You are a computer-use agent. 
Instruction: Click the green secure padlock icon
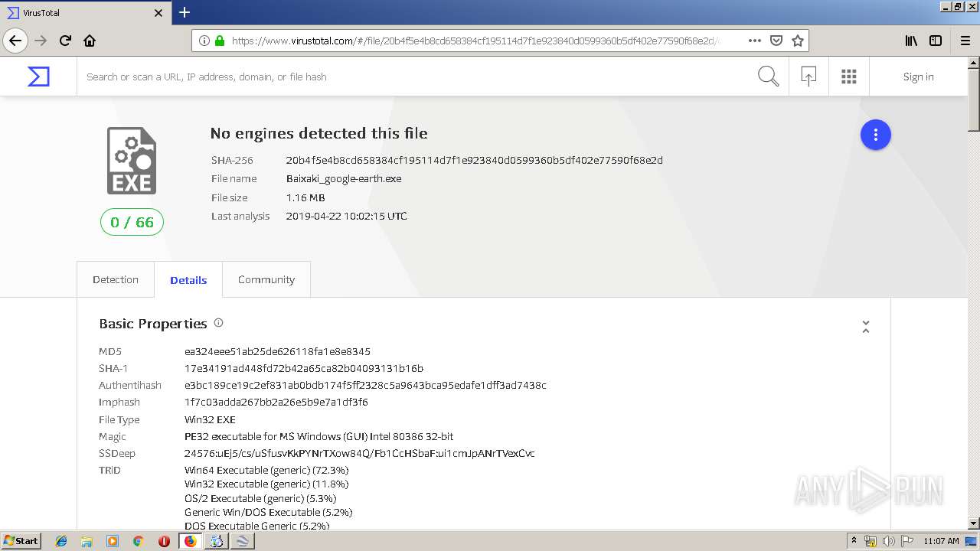[220, 41]
